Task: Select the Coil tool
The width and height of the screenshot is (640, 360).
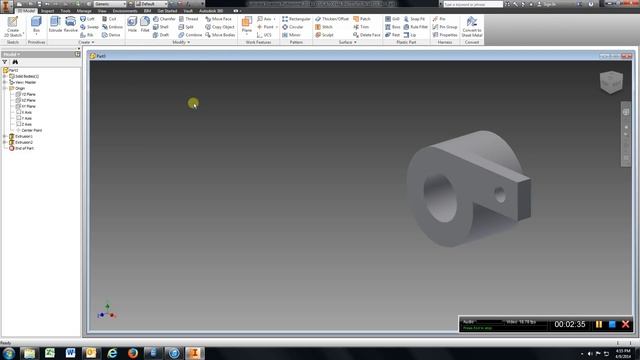Action: [109, 19]
